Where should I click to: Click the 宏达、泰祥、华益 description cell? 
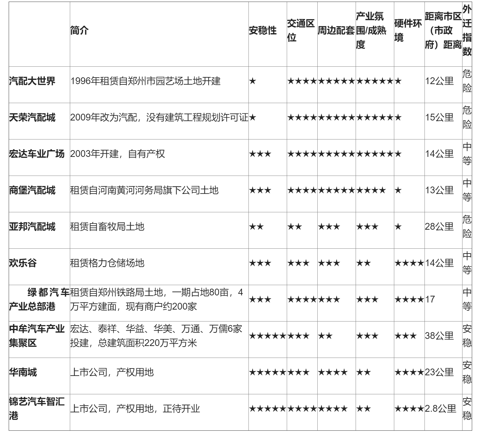pos(156,336)
